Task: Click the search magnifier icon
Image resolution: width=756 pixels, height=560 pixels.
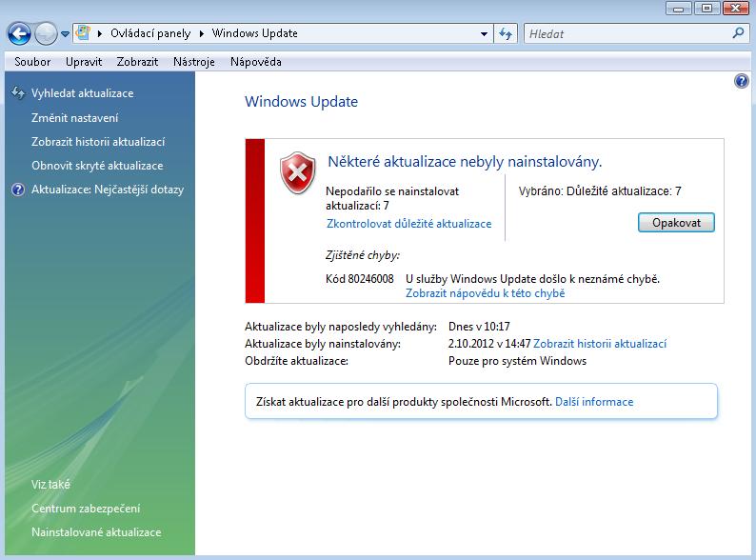Action: (738, 33)
